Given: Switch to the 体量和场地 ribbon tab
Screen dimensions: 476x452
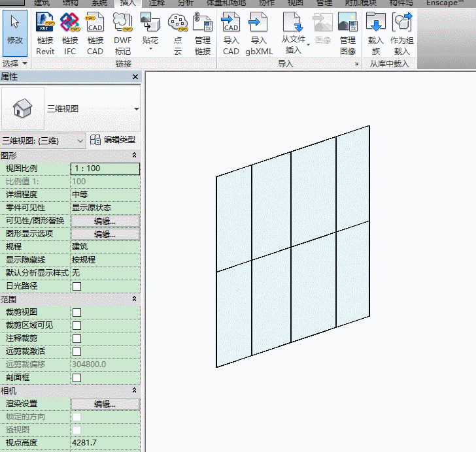Looking at the screenshot, I should point(226,3).
